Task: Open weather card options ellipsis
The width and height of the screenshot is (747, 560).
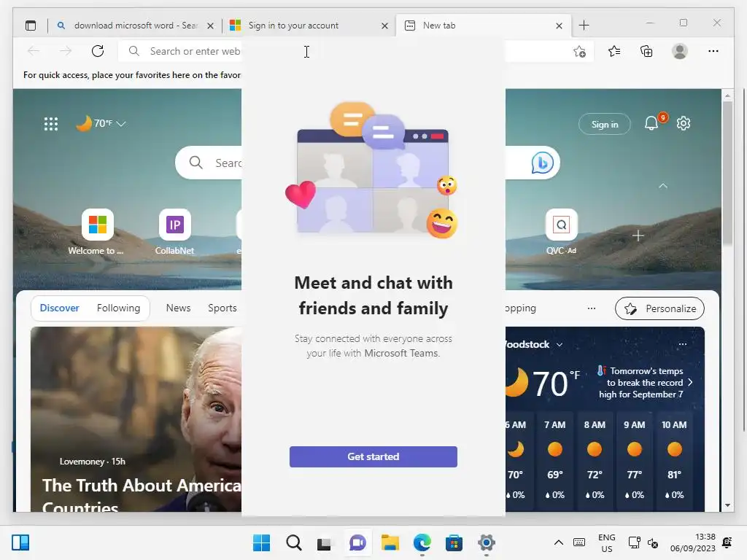Action: [x=683, y=344]
